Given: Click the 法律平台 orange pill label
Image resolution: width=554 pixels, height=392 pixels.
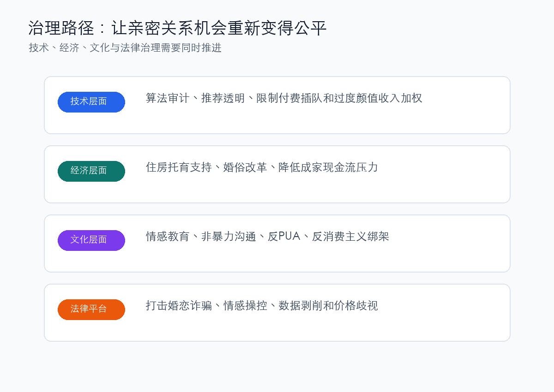Looking at the screenshot, I should coord(91,309).
